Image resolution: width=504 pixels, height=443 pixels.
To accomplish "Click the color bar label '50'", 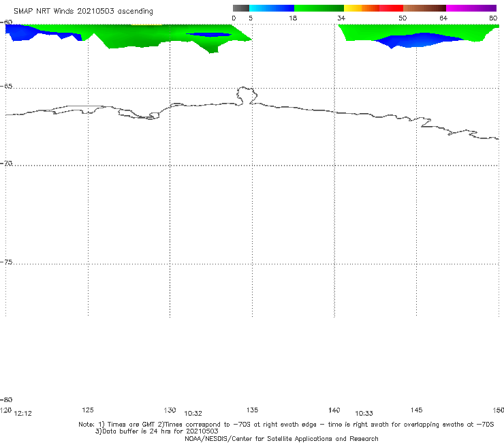I will click(403, 18).
